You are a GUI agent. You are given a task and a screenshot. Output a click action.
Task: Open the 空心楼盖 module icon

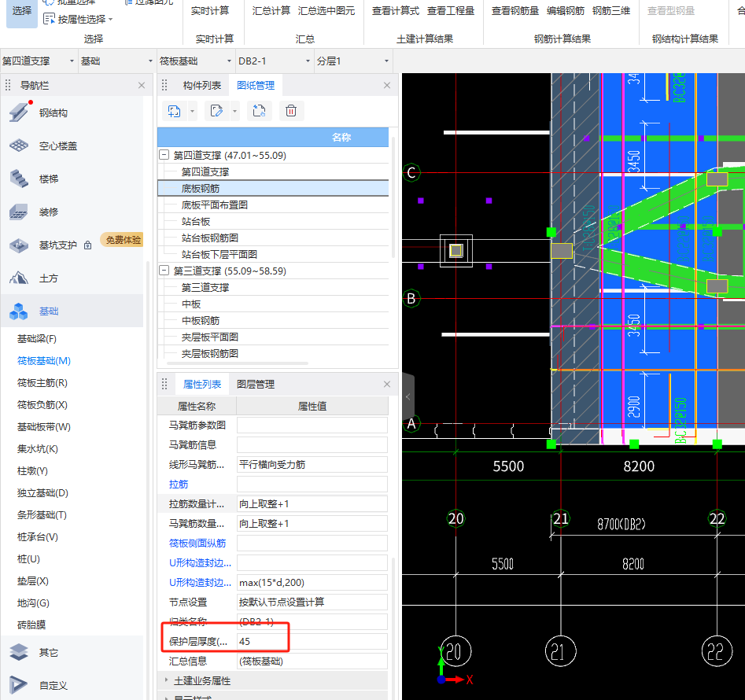19,146
